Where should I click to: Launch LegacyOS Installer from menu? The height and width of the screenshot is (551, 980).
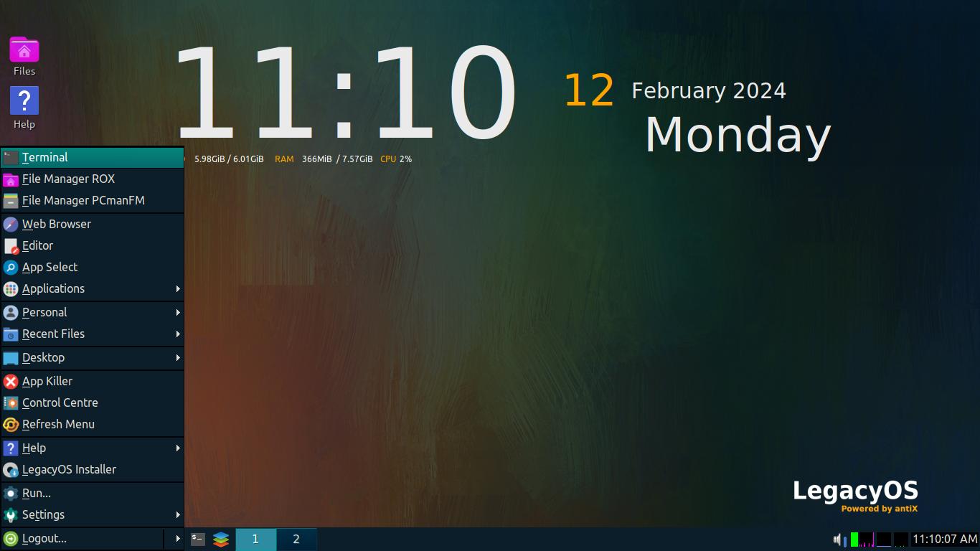point(93,469)
